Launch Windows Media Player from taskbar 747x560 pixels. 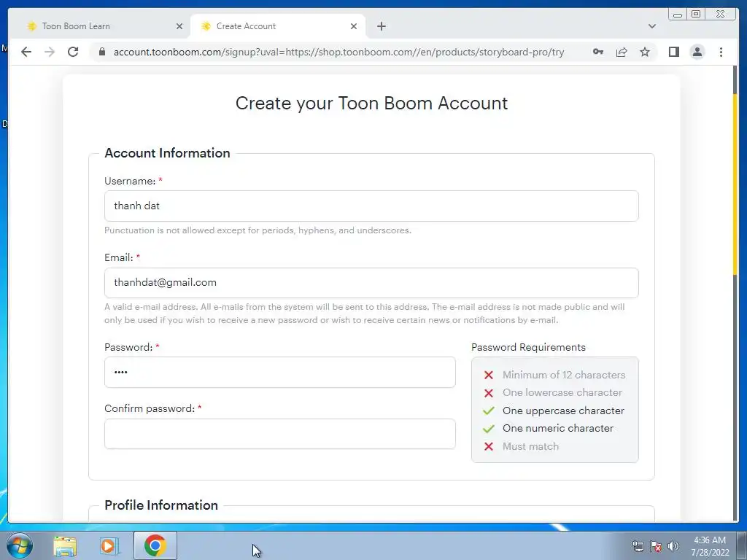click(109, 545)
